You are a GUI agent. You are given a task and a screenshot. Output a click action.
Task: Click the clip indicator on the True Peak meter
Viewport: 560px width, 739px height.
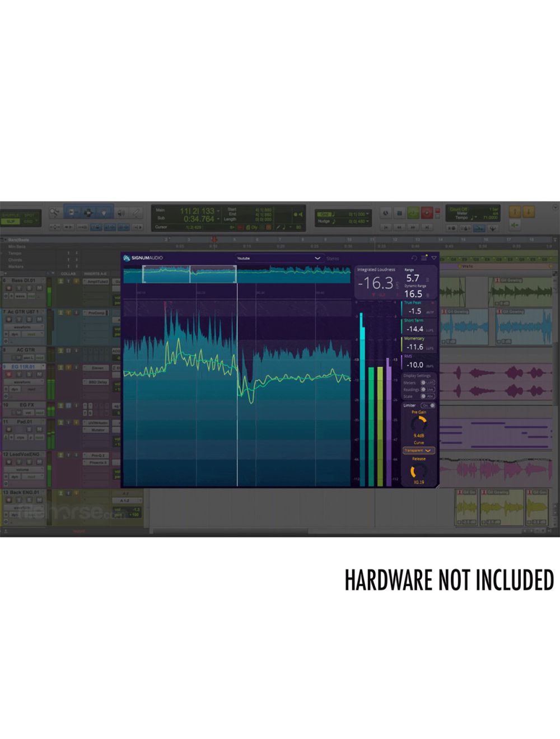click(x=433, y=303)
